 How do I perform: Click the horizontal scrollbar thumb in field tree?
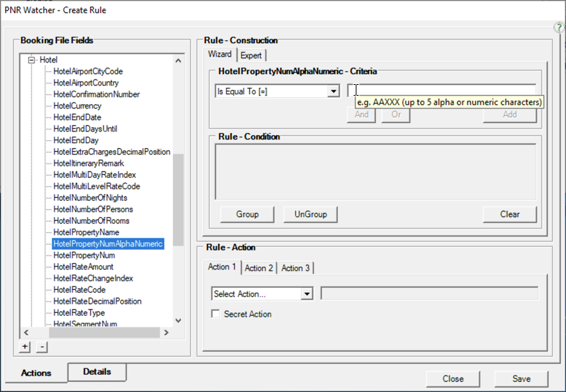coord(104,332)
